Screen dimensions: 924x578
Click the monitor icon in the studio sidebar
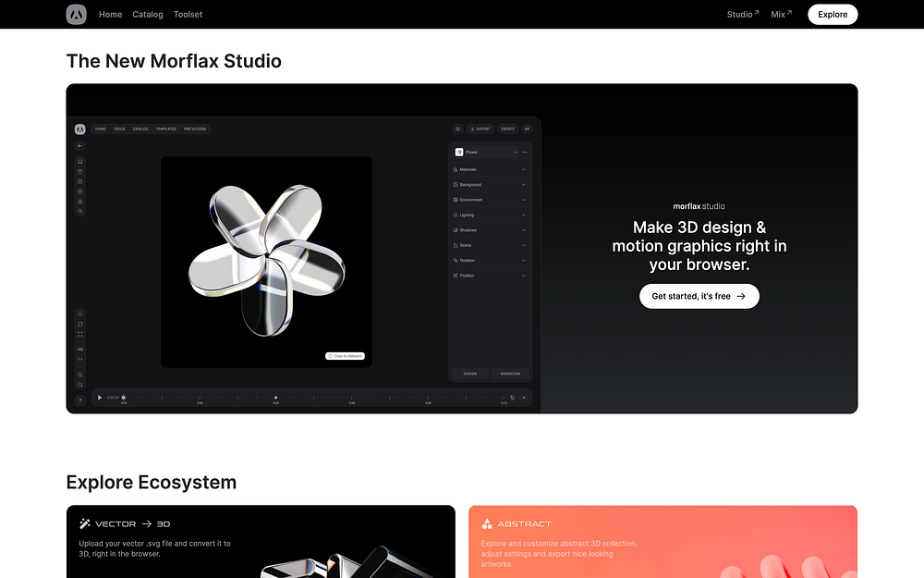[x=80, y=162]
